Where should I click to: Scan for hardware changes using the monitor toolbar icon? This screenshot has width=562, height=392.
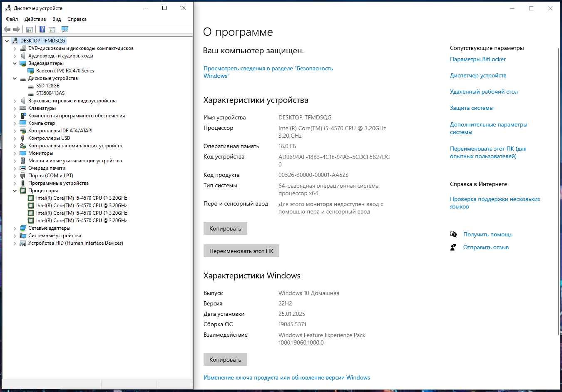65,29
